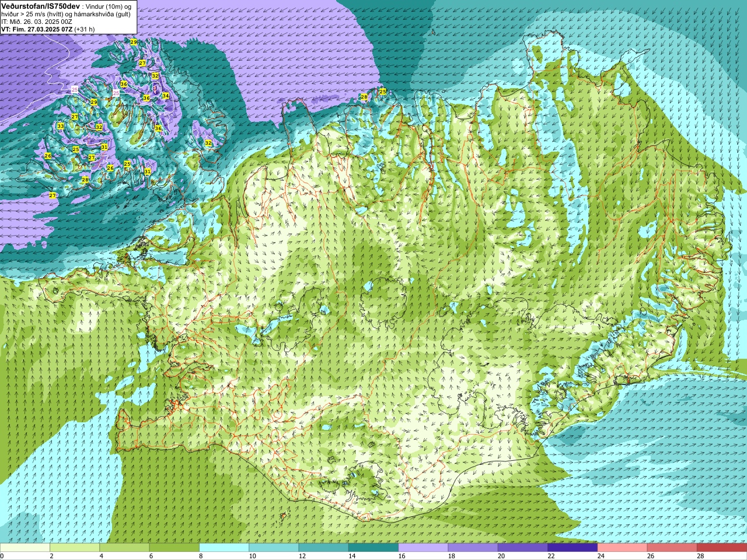Click the 24–26 m/s light pink legend swatch
This screenshot has width=747, height=560.
(x=622, y=548)
